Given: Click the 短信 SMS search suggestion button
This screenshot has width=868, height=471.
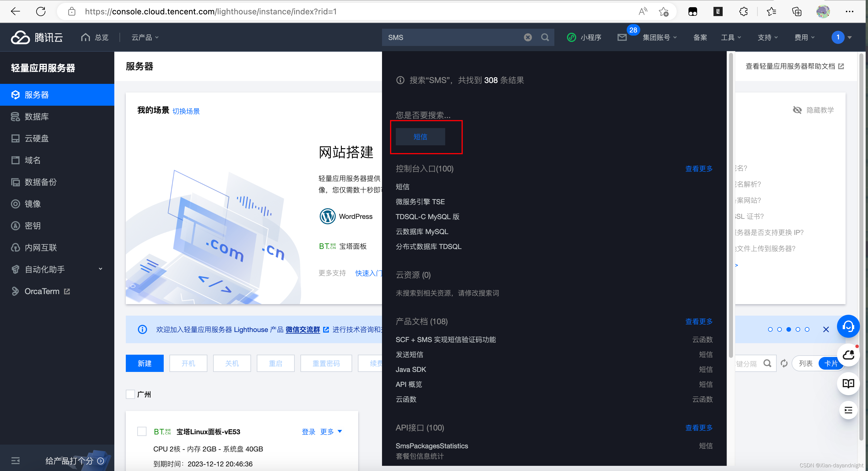Looking at the screenshot, I should [x=420, y=137].
